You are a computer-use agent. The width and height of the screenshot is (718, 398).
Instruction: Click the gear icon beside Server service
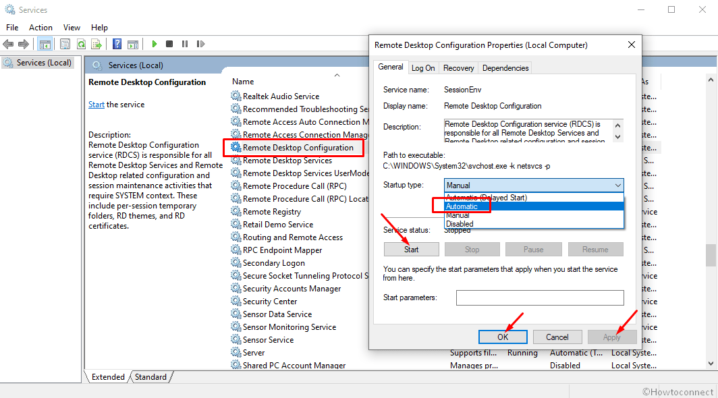[x=236, y=352]
